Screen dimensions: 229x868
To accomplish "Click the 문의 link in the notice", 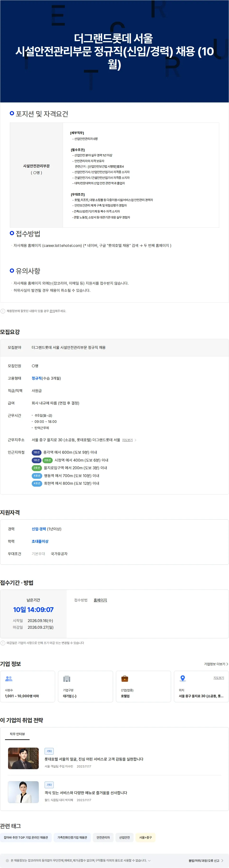I will (x=52, y=311).
